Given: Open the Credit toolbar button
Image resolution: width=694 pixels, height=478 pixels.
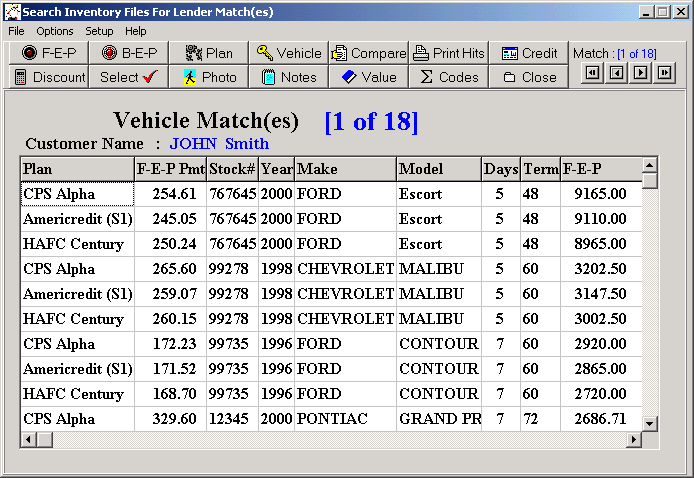Looking at the screenshot, I should click(529, 53).
